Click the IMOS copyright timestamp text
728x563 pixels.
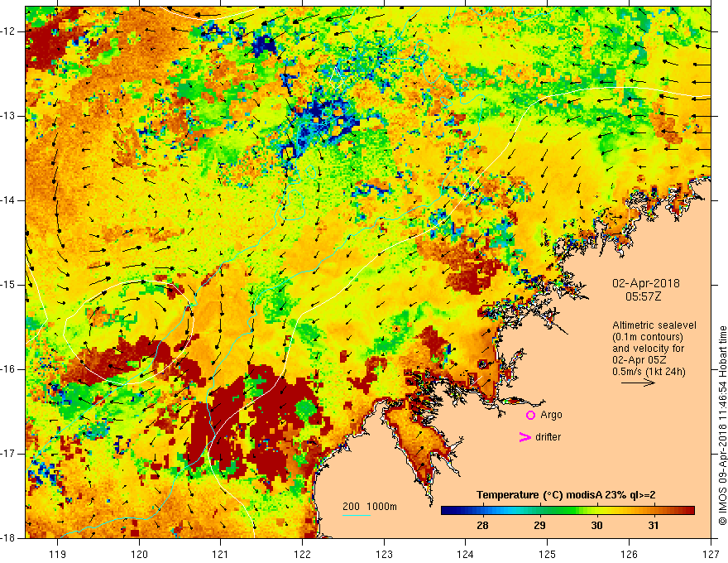pos(722,426)
